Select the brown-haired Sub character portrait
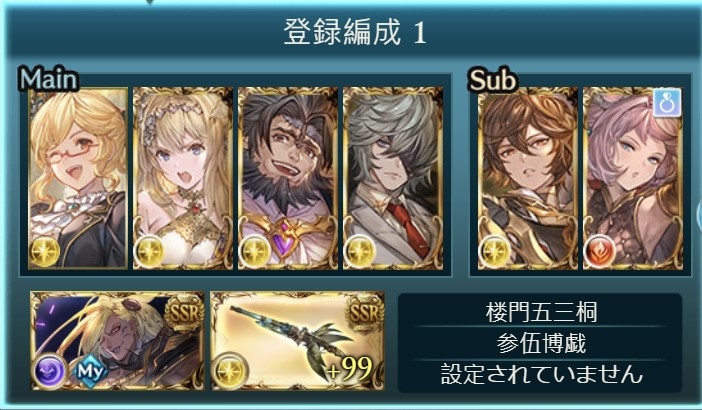The image size is (702, 410). [528, 178]
